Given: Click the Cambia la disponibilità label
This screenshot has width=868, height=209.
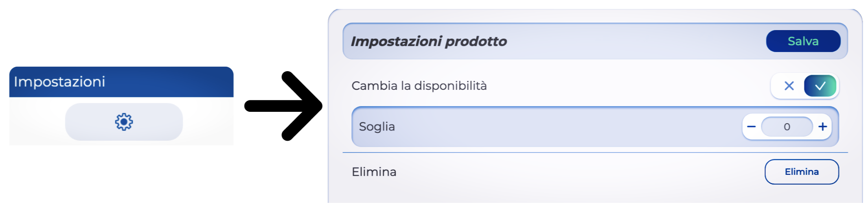Looking at the screenshot, I should click(x=419, y=86).
